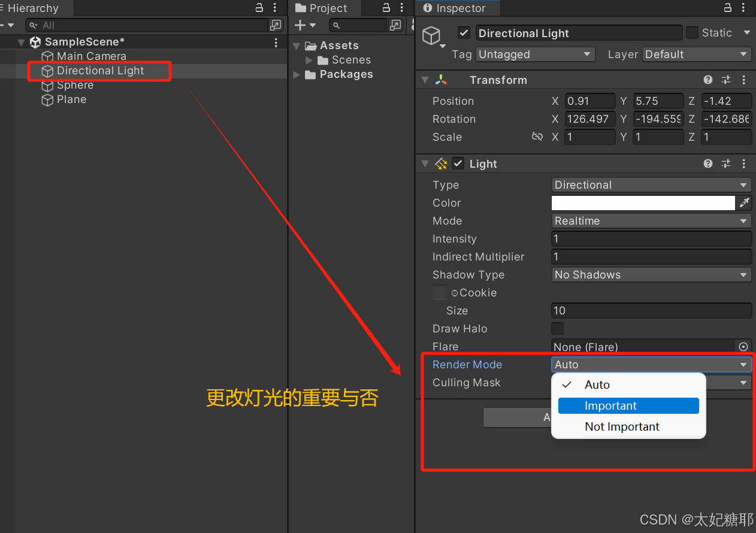Open Transform component more options menu
Viewport: 756px width, 533px height.
(x=744, y=80)
